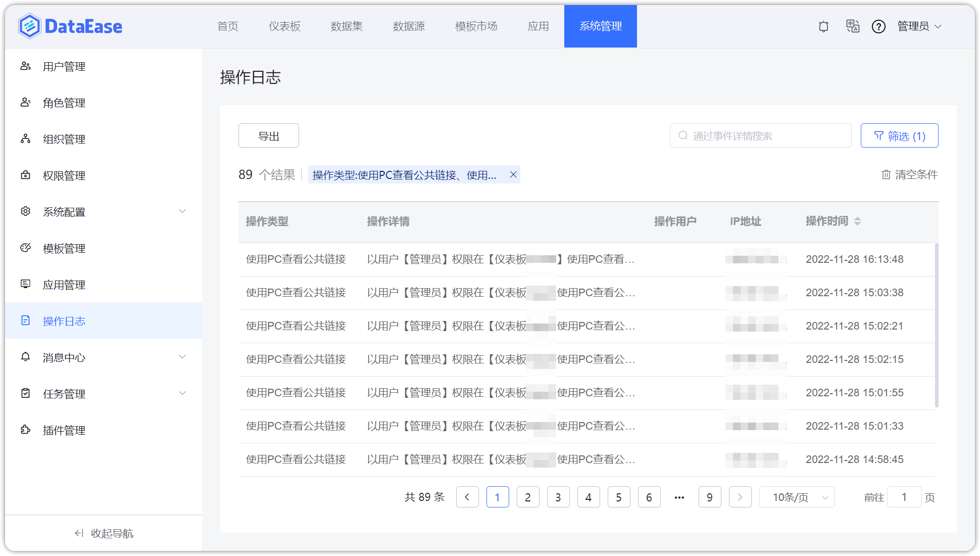The image size is (980, 556).
Task: Open 权限管理 in sidebar
Action: tap(104, 175)
